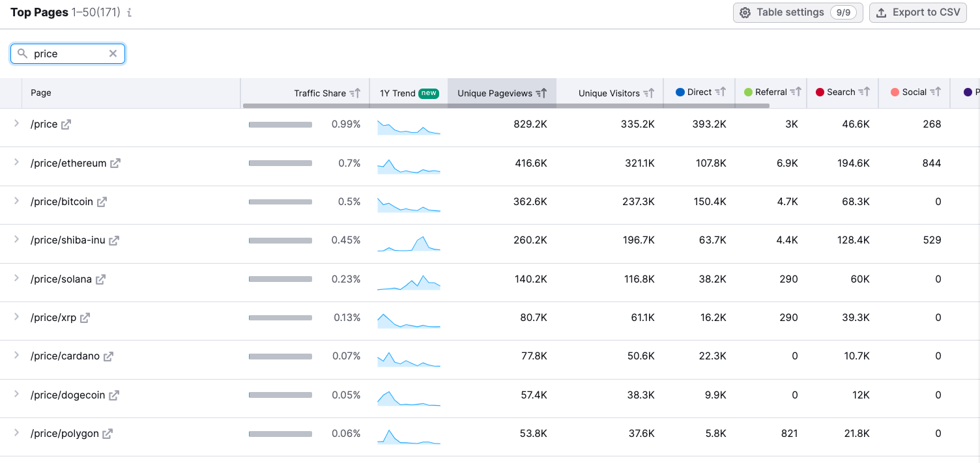Image resolution: width=980 pixels, height=463 pixels.
Task: Select 22.3K direct traffic value
Action: [x=712, y=356]
